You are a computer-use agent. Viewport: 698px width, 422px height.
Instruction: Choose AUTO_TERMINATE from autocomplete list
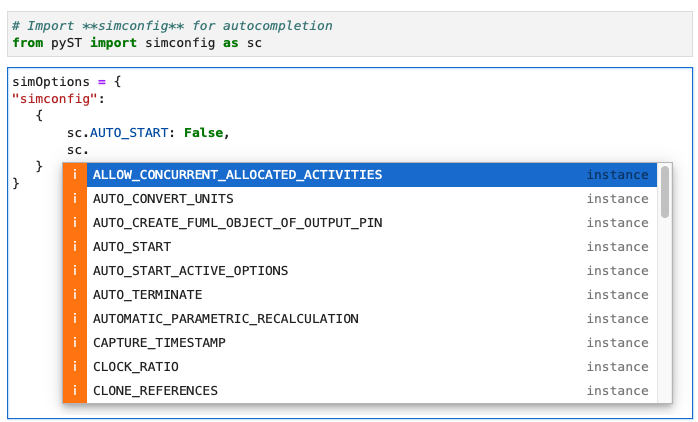pyautogui.click(x=147, y=295)
